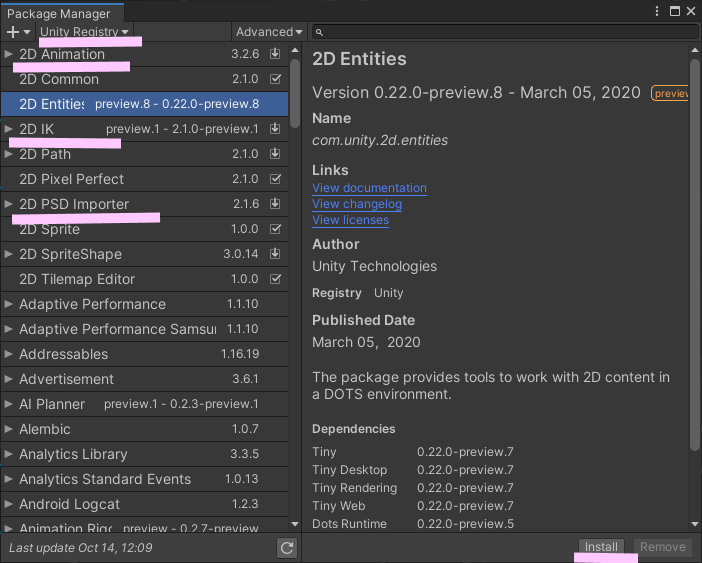Click download icon for 2D SpriteShape
Image resolution: width=702 pixels, height=563 pixels.
click(275, 254)
